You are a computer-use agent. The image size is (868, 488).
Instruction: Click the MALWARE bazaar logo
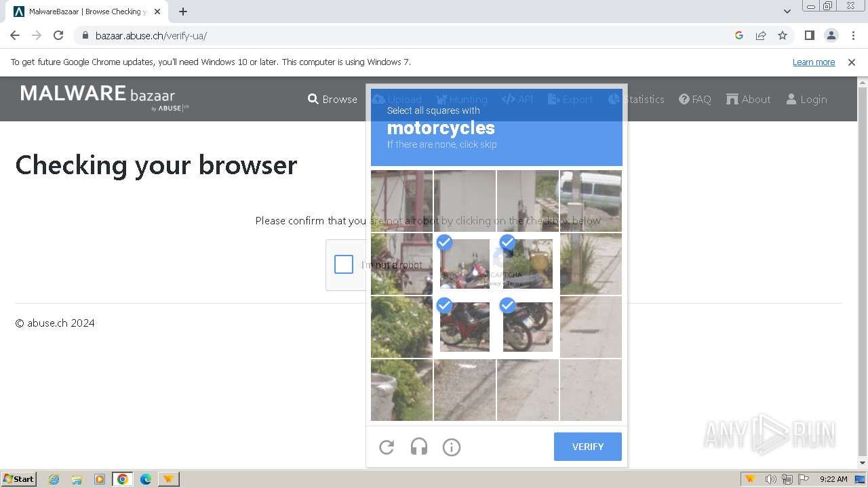pyautogui.click(x=104, y=97)
